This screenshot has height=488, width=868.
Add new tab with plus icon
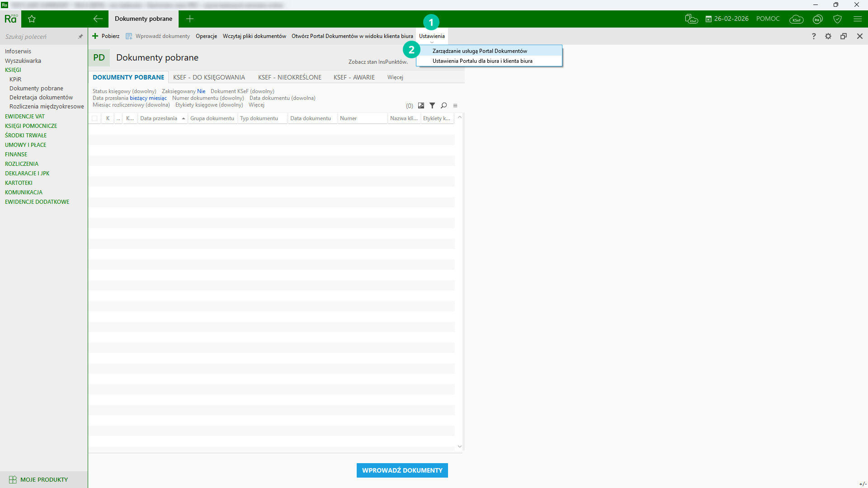(190, 19)
